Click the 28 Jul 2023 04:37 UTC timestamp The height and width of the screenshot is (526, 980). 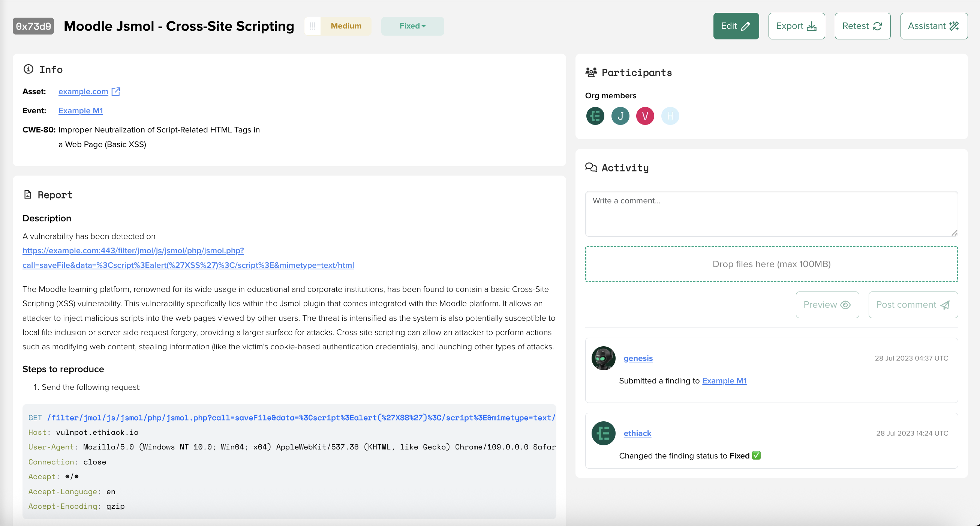pos(911,358)
